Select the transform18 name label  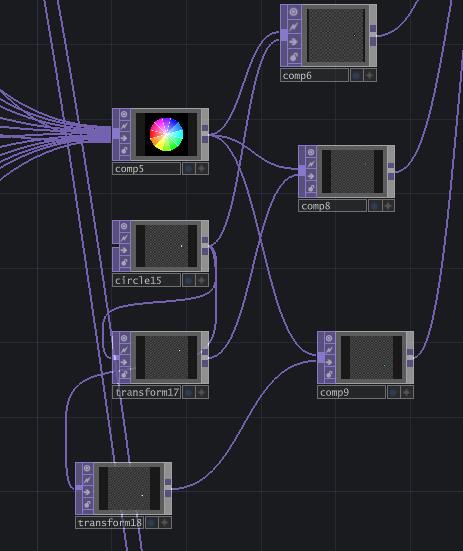click(x=110, y=523)
